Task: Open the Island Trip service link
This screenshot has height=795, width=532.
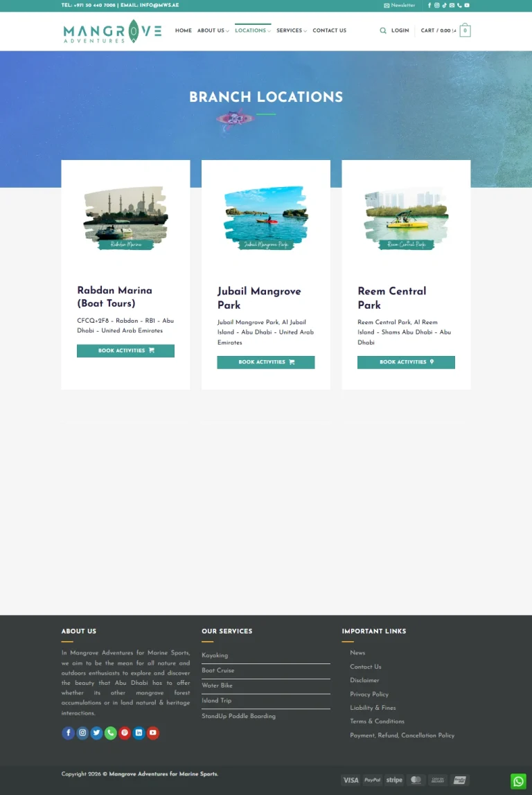Action: pos(217,701)
